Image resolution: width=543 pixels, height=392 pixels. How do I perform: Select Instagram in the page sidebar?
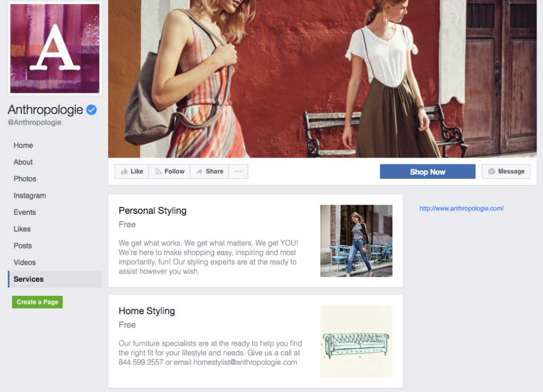pyautogui.click(x=30, y=196)
